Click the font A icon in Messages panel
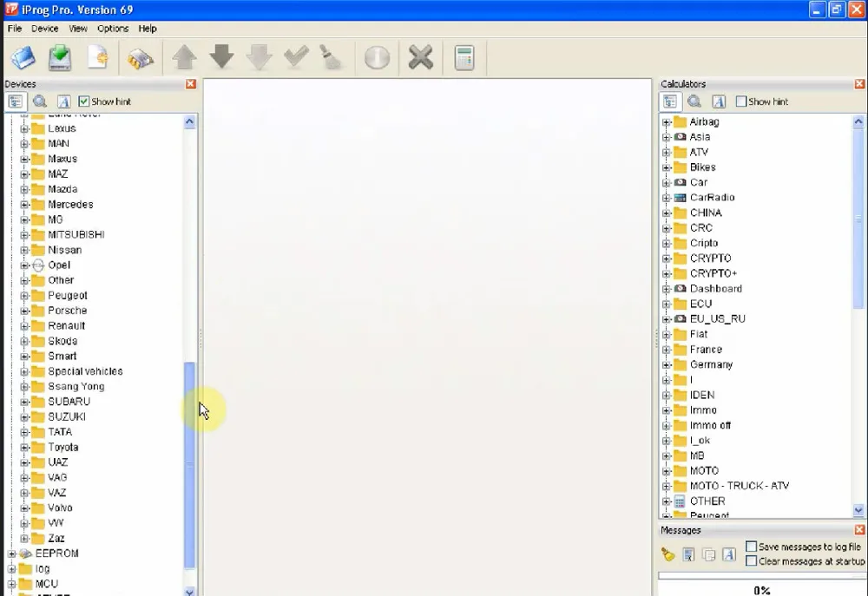 pyautogui.click(x=729, y=554)
